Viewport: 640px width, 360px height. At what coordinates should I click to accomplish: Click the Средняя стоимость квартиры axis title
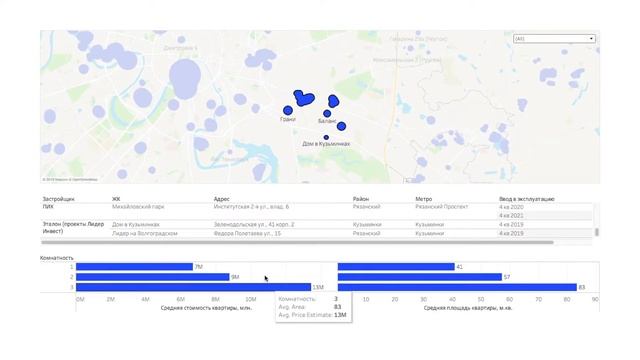pos(206,308)
